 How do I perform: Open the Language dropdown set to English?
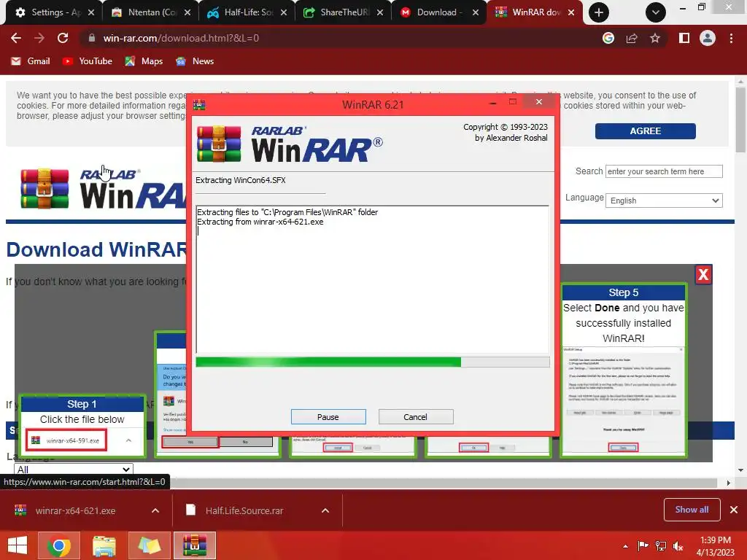point(664,201)
